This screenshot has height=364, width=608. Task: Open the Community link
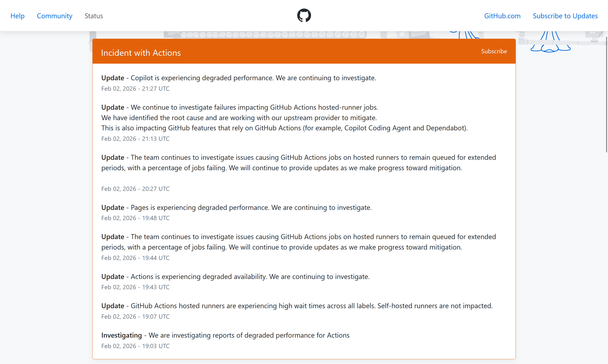[x=54, y=16]
